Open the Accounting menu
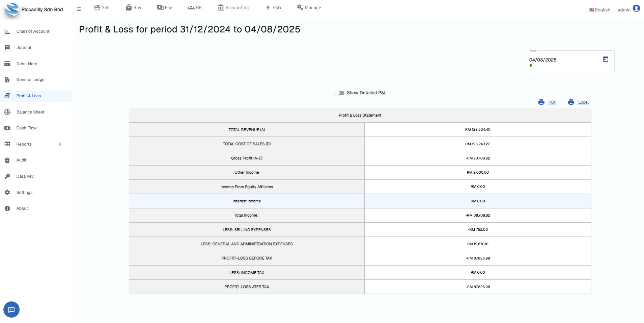644x323 pixels. pos(233,7)
